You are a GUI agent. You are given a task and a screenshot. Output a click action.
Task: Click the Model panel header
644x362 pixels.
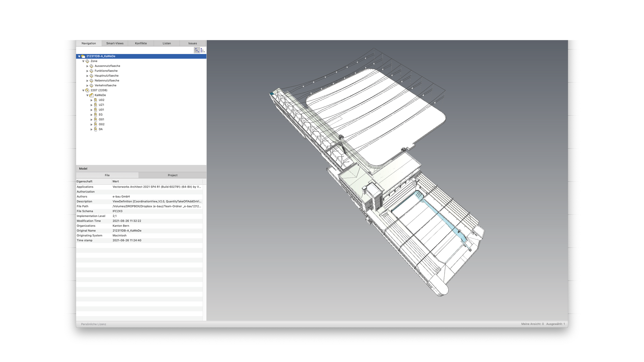point(141,169)
